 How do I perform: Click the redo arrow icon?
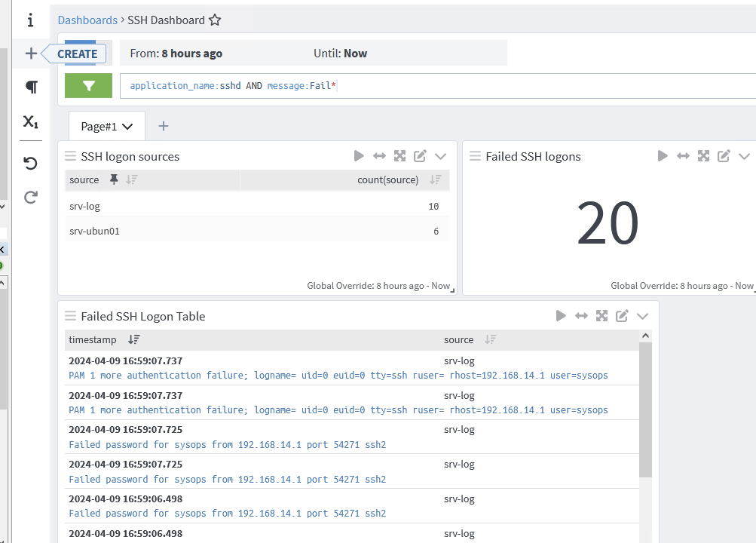point(30,197)
